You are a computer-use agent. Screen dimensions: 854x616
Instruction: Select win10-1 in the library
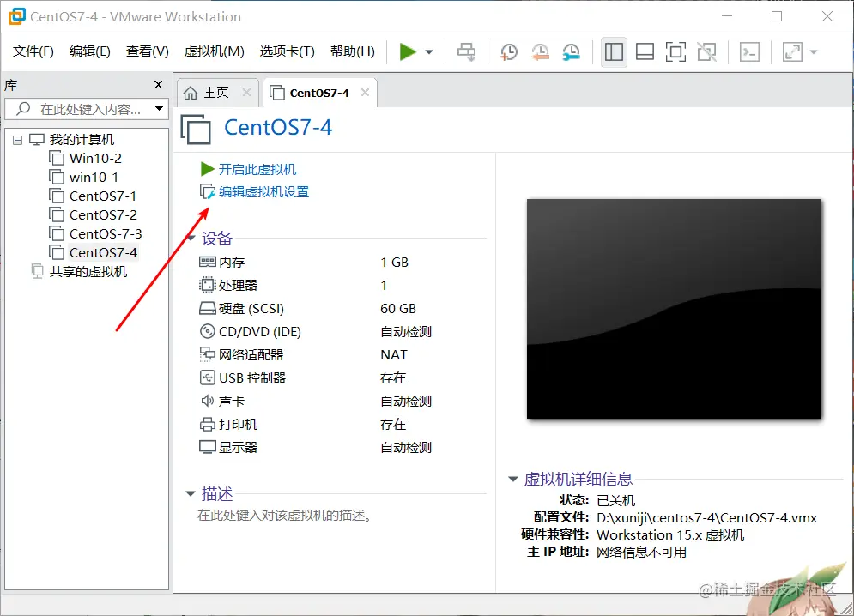click(94, 178)
